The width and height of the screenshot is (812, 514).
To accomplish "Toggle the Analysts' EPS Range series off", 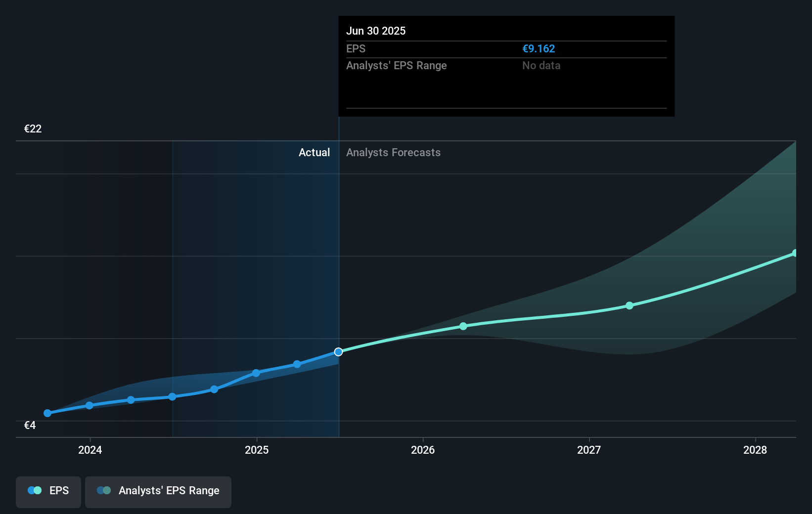I will tap(158, 492).
